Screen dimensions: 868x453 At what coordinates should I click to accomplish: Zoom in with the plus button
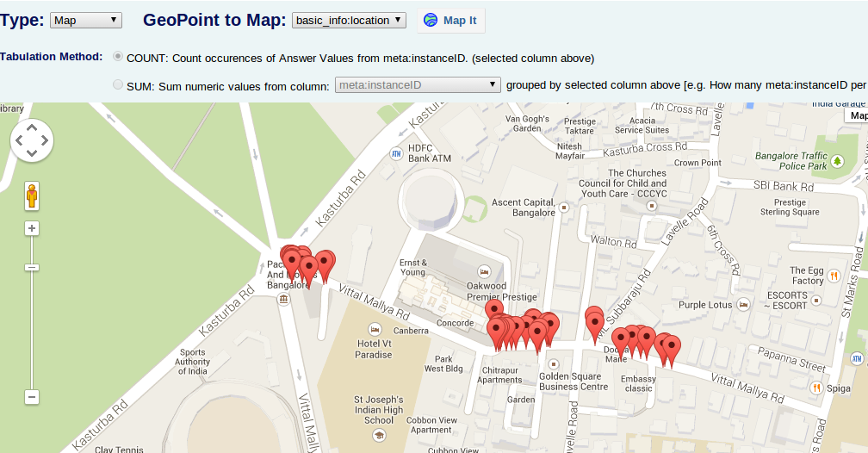click(32, 228)
